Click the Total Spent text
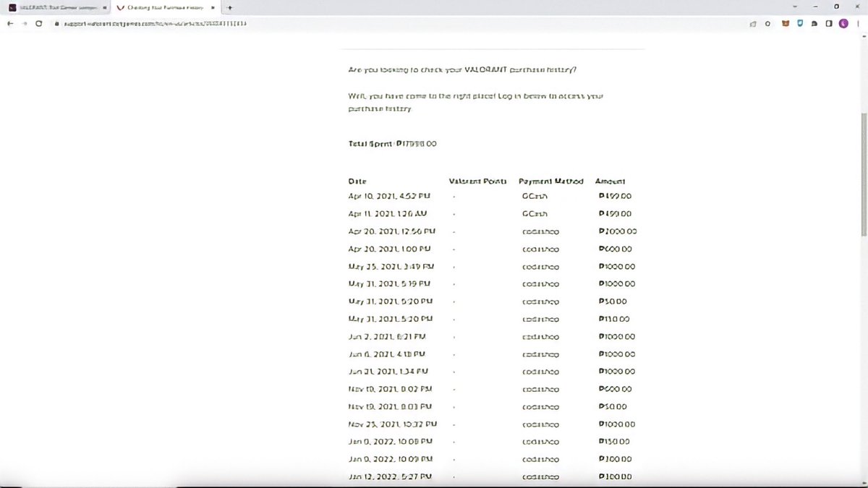The height and width of the screenshot is (488, 868). click(393, 144)
